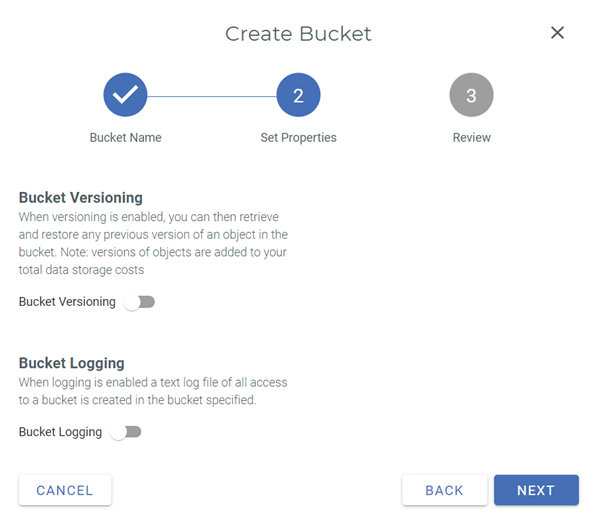Select the step 2 circle icon

click(298, 95)
